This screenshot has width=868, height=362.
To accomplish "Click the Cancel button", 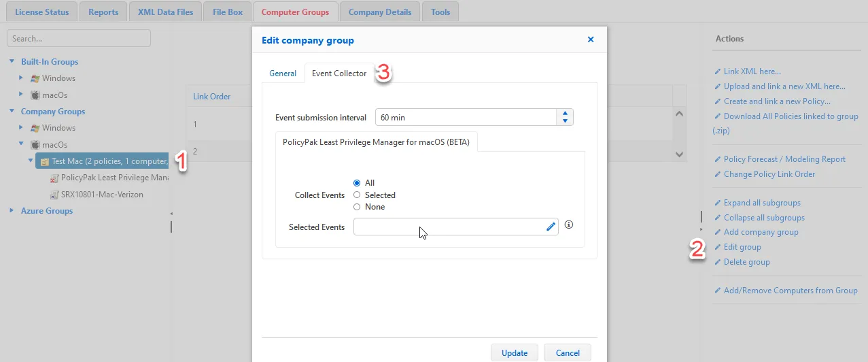I will tap(568, 352).
